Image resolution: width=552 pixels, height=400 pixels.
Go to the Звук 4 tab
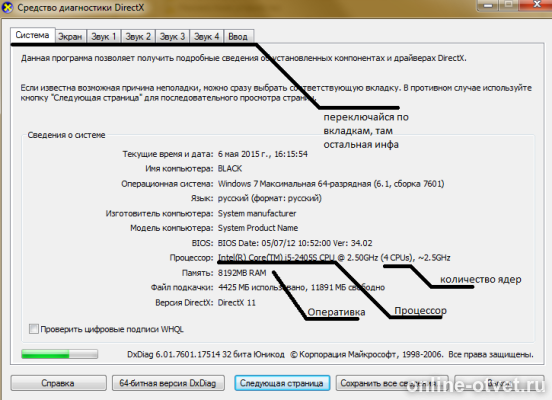(x=207, y=37)
